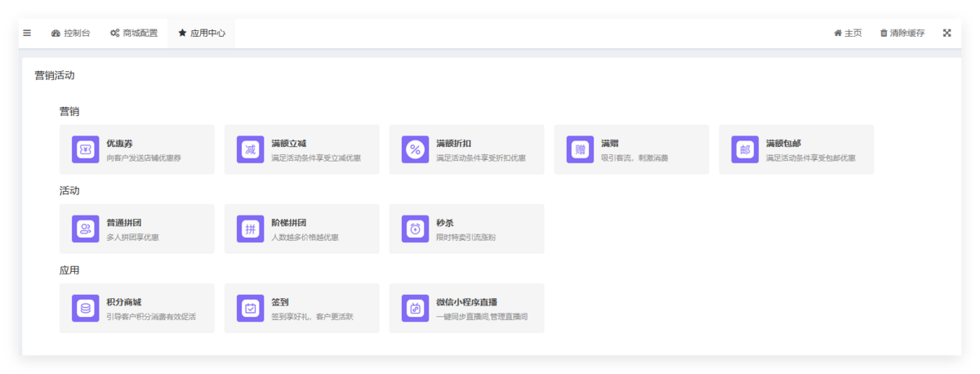Click the 满额立减 title
The width and height of the screenshot is (980, 374).
pyautogui.click(x=289, y=143)
